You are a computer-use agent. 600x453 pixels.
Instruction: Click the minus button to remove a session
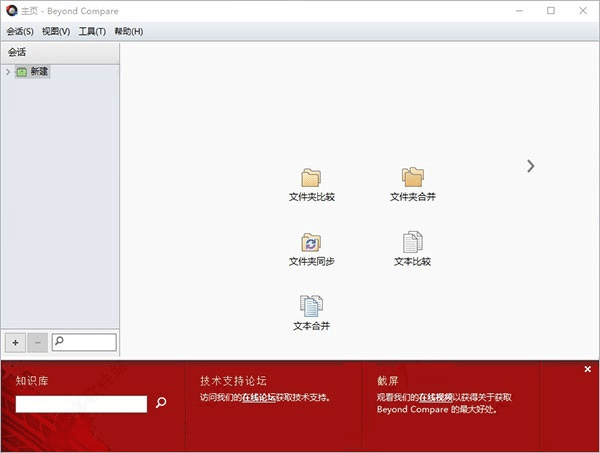point(38,342)
